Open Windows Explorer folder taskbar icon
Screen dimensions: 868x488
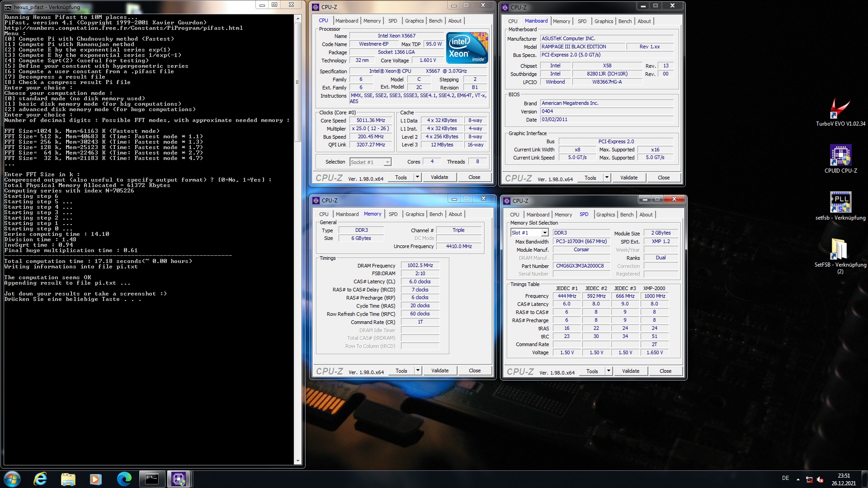click(x=68, y=479)
